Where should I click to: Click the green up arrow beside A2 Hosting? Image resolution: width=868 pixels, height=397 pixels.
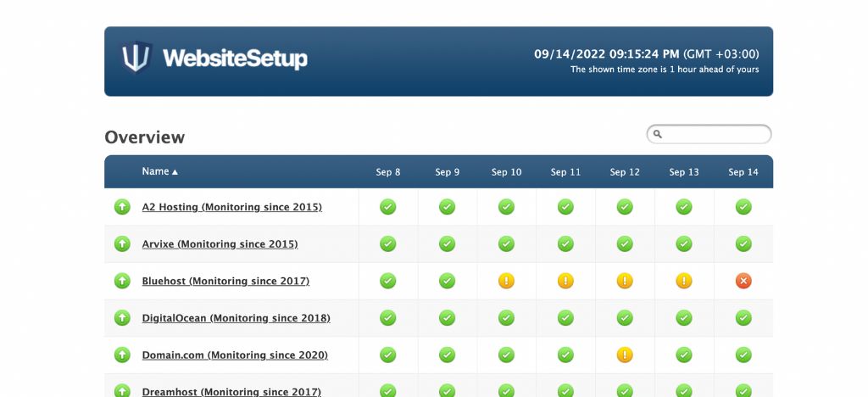pyautogui.click(x=122, y=207)
